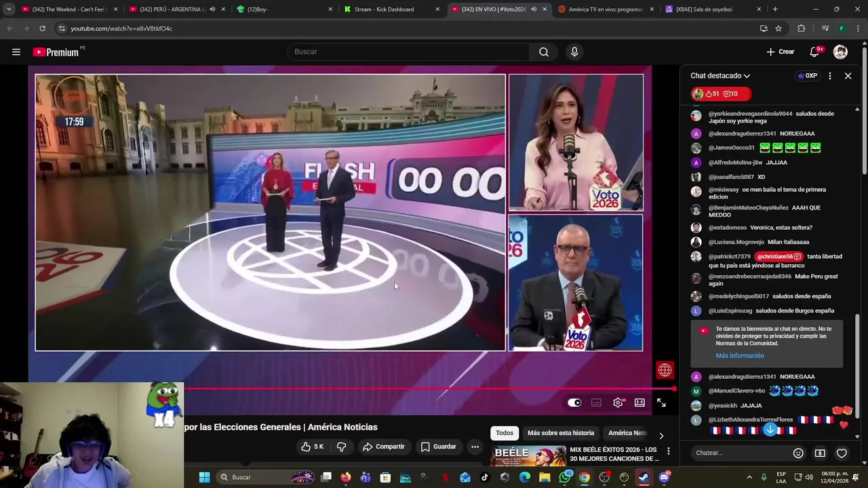Switch to América TV en vivo tab
868x488 pixels.
click(606, 9)
